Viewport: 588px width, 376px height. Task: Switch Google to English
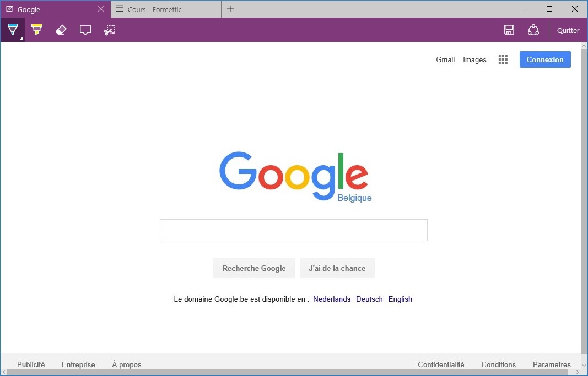pos(400,299)
